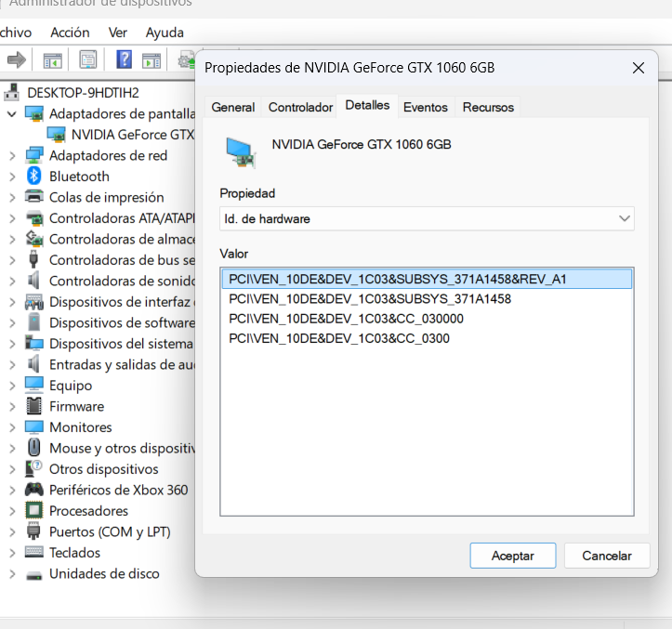
Task: Collapse the Adaptadores de pantalla node
Action: click(x=12, y=114)
